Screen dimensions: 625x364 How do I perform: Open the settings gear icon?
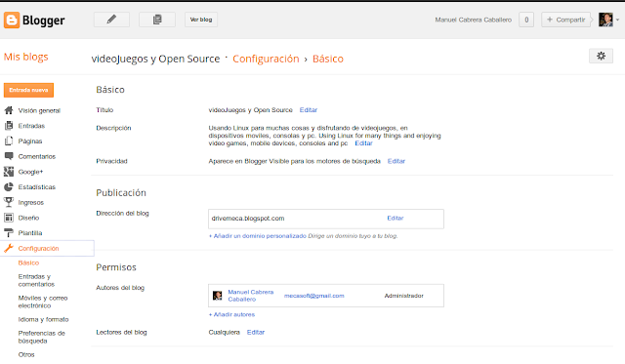coord(601,57)
